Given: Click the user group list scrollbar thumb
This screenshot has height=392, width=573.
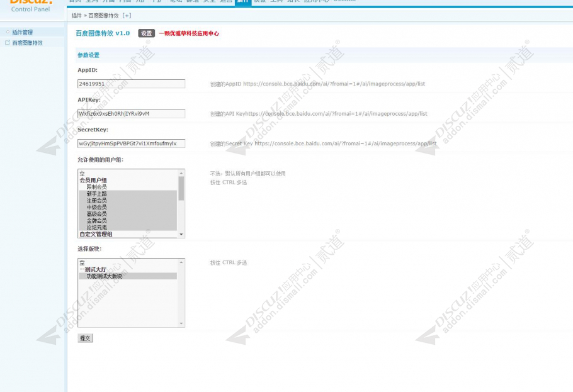Looking at the screenshot, I should [x=181, y=188].
